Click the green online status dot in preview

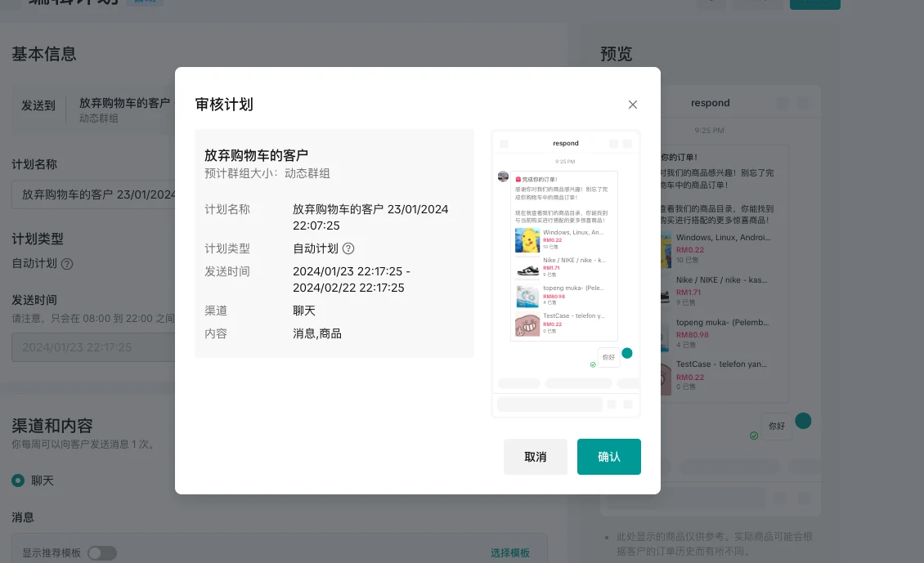click(x=626, y=353)
